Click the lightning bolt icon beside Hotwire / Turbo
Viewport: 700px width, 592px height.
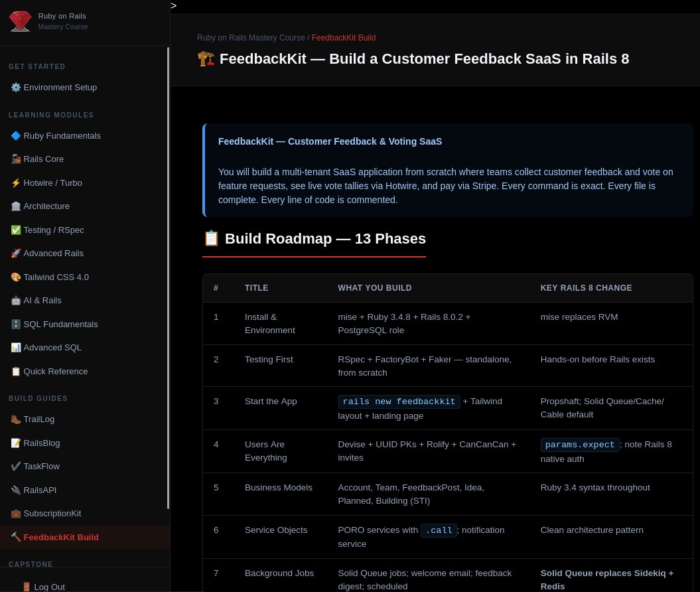point(16,183)
